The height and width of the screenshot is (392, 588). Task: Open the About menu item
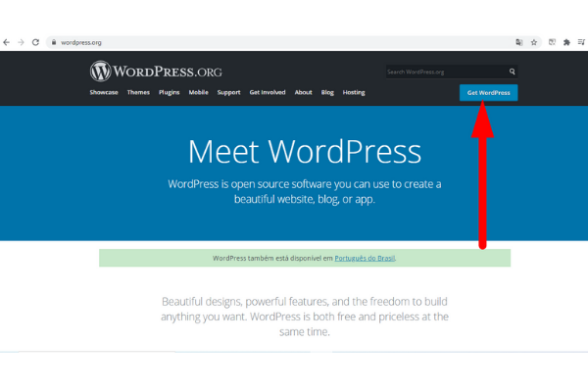[x=304, y=92]
